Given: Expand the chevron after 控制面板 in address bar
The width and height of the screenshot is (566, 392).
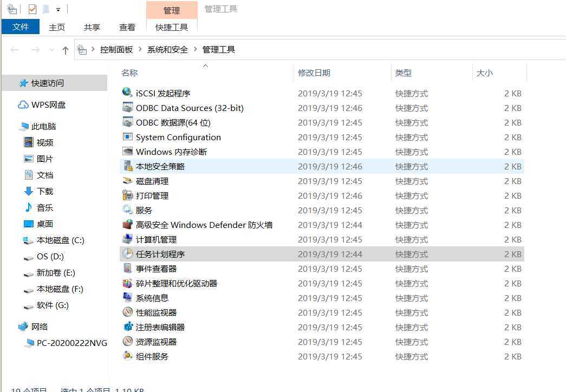Looking at the screenshot, I should point(140,49).
